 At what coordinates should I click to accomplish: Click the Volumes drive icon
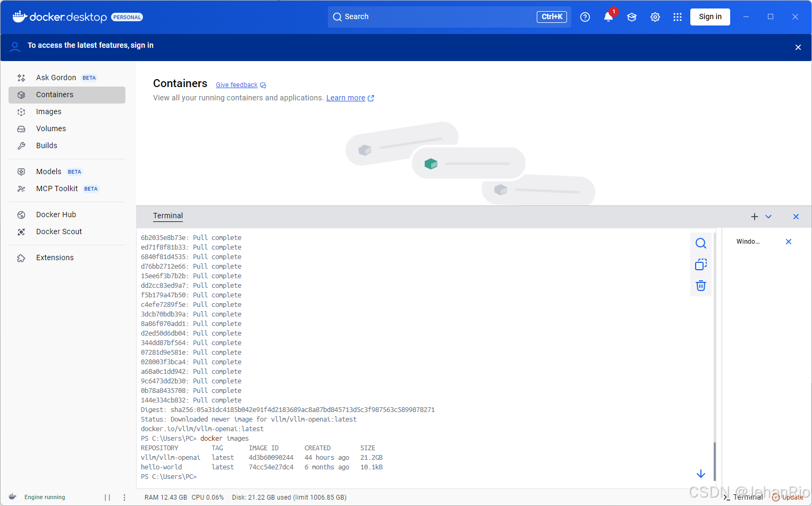pyautogui.click(x=21, y=128)
